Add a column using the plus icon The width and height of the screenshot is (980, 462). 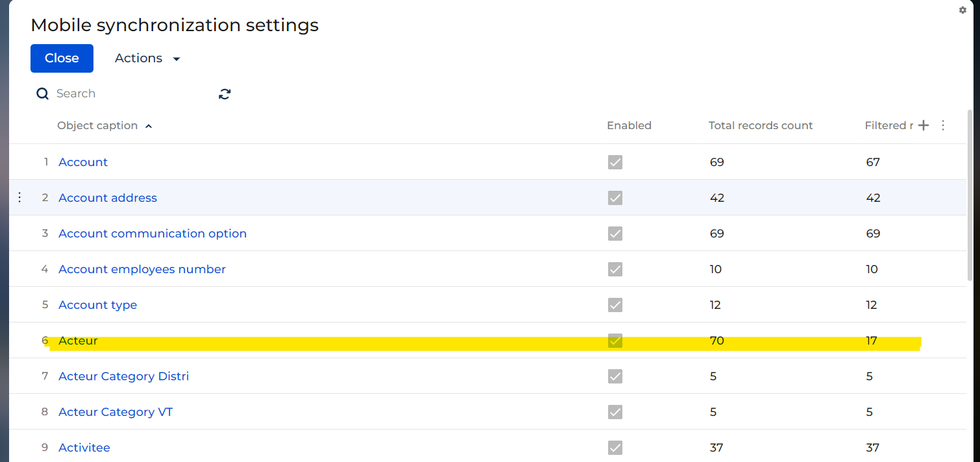click(x=924, y=125)
